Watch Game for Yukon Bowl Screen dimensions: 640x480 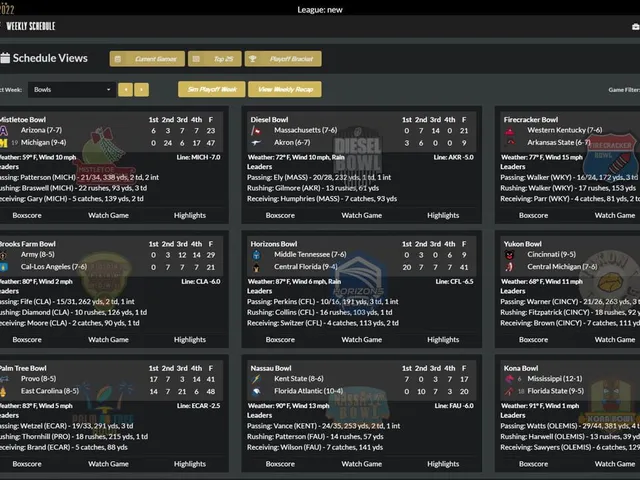tap(615, 340)
